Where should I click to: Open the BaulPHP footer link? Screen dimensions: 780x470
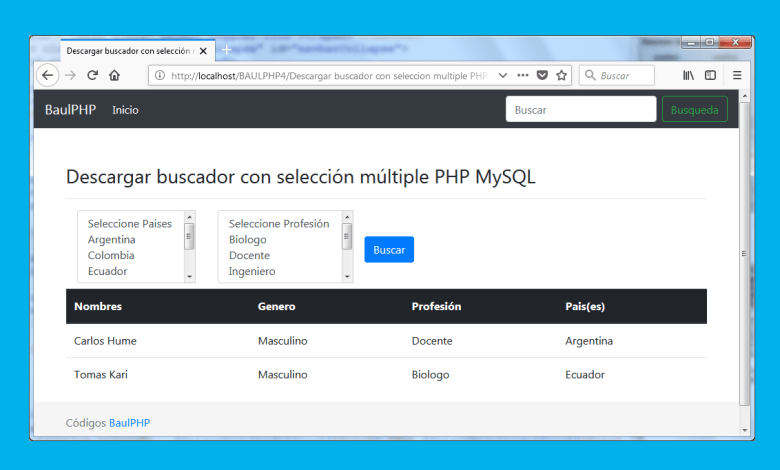[129, 423]
